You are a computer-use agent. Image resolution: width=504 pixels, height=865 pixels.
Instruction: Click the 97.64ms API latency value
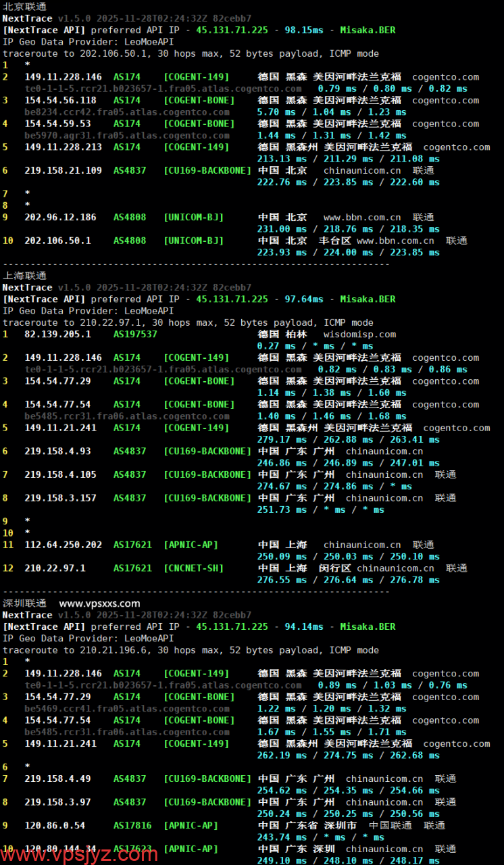304,299
